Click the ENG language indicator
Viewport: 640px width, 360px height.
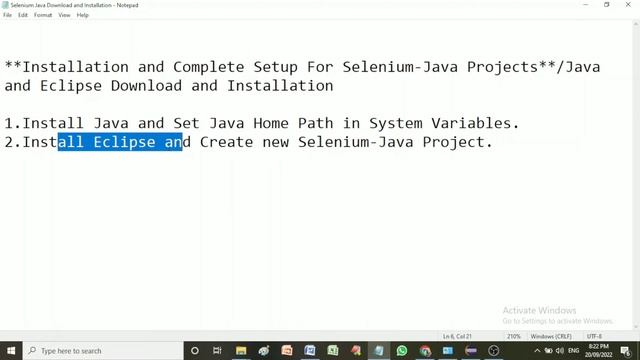click(x=573, y=351)
